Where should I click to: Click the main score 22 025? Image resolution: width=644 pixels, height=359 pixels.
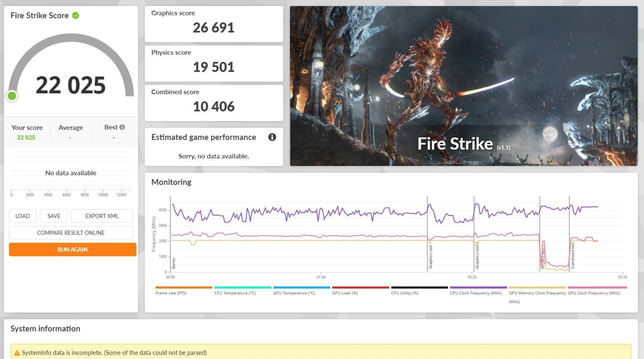point(71,85)
